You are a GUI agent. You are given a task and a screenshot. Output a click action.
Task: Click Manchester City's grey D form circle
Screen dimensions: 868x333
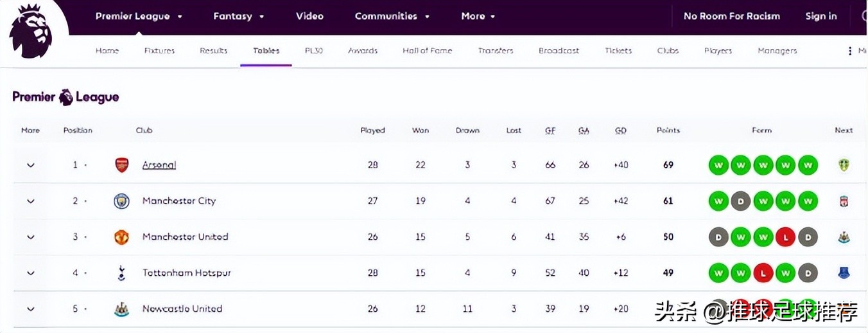[740, 201]
